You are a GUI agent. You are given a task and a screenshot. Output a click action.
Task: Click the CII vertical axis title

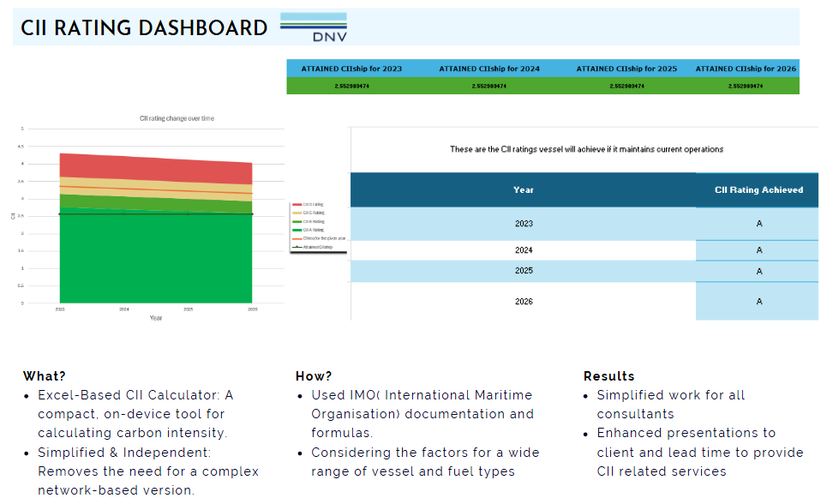pos(13,216)
